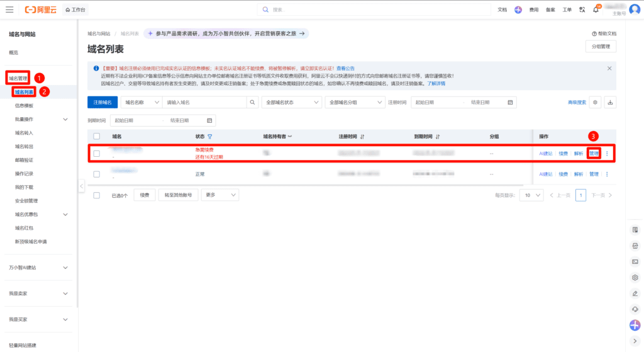The height and width of the screenshot is (352, 644).
Task: Open right rail AI assistant plus icon
Action: click(635, 325)
